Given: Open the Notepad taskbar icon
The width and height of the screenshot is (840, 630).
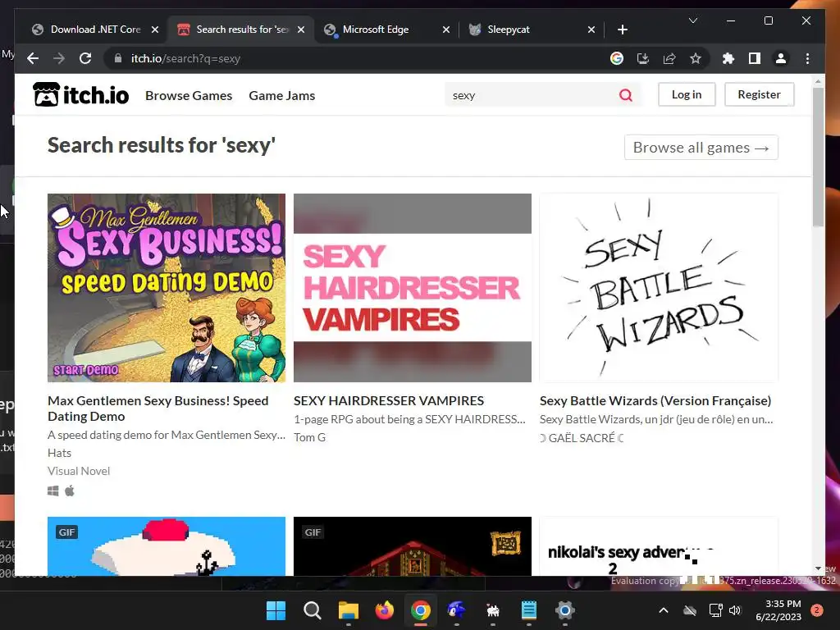Looking at the screenshot, I should coord(529,610).
